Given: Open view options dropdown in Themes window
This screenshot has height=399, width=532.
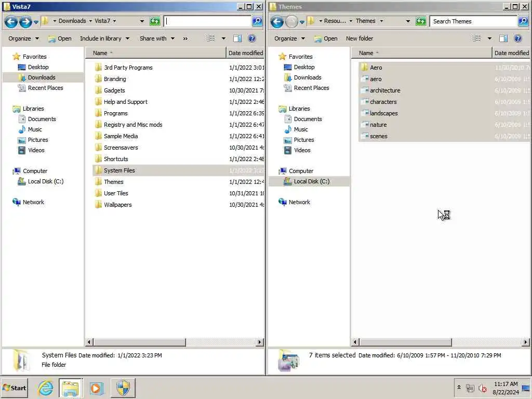Looking at the screenshot, I should point(489,38).
